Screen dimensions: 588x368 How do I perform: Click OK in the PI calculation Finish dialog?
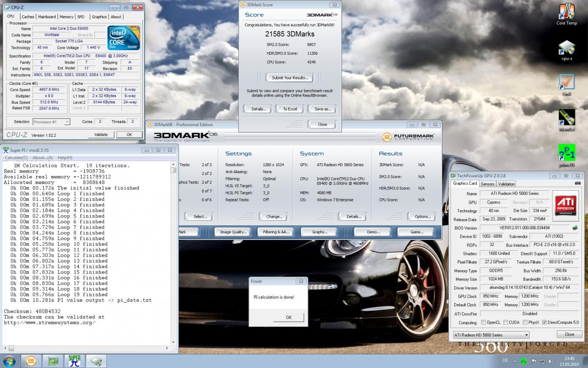[x=289, y=317]
